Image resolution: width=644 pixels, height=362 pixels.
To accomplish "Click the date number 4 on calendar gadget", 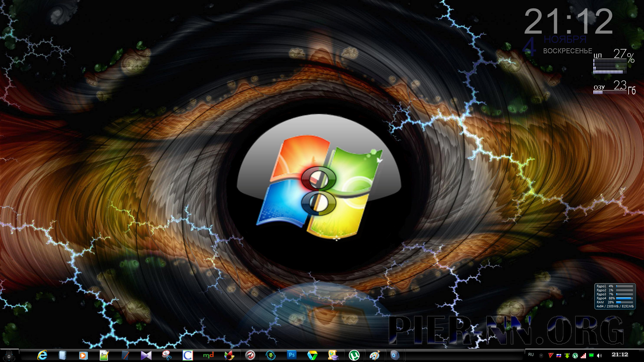I will [530, 47].
